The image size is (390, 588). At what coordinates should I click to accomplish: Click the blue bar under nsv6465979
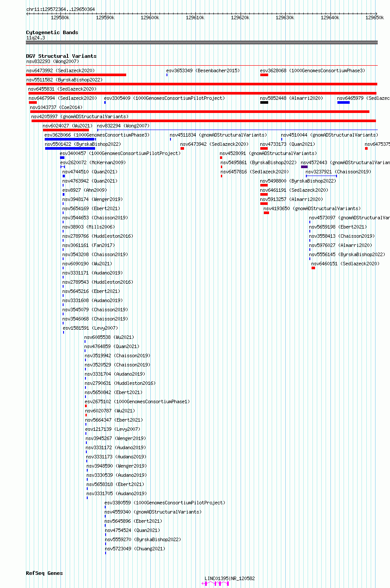(344, 102)
